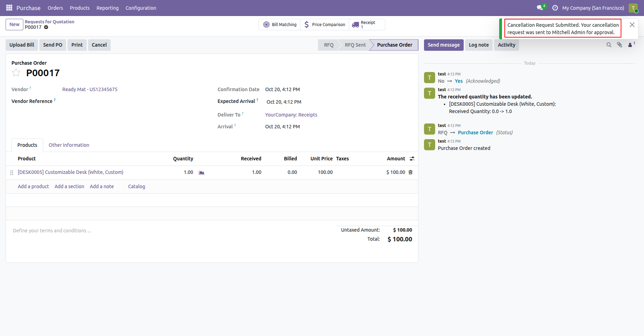Click the Log note button
The width and height of the screenshot is (644, 336).
(479, 45)
